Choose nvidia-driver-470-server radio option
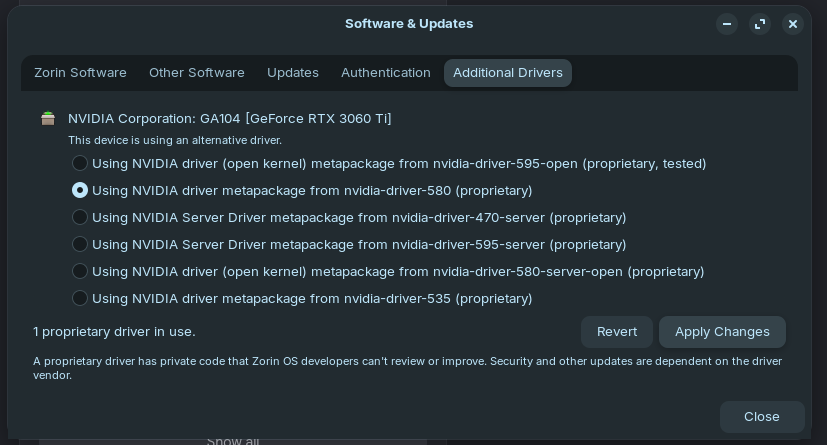 (x=80, y=217)
